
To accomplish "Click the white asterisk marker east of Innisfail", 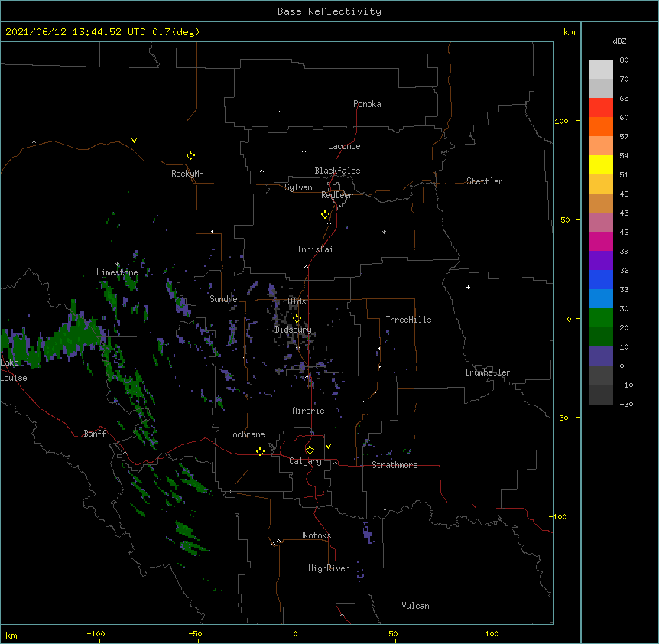I will coord(384,232).
